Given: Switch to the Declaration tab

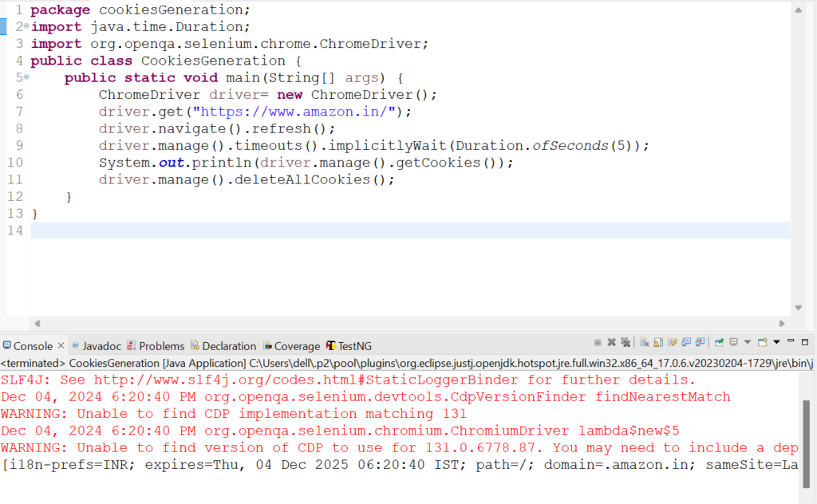Looking at the screenshot, I should (223, 346).
